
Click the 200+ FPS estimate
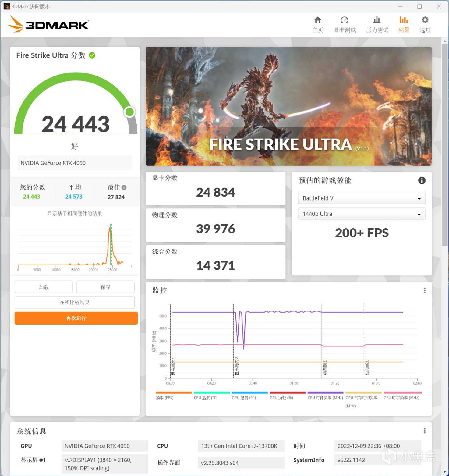point(362,233)
